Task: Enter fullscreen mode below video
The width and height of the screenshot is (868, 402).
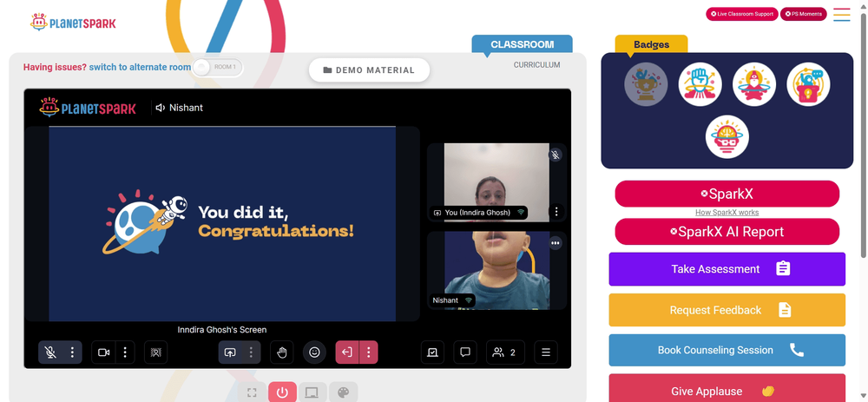Action: pyautogui.click(x=252, y=392)
